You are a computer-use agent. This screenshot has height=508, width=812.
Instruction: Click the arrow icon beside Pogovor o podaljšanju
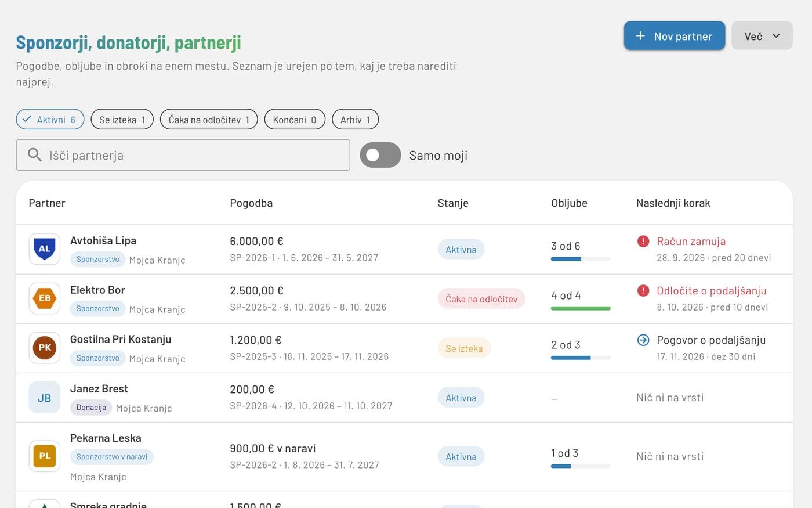click(x=643, y=340)
